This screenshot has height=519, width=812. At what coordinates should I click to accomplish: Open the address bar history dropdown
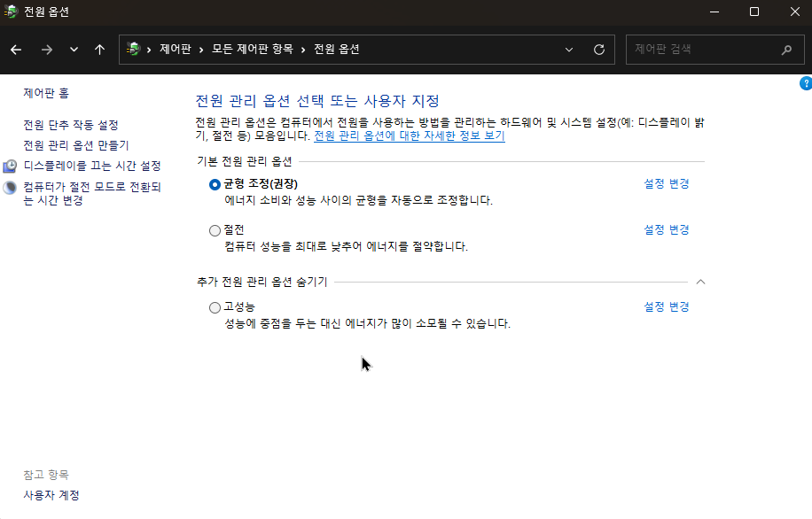(568, 50)
